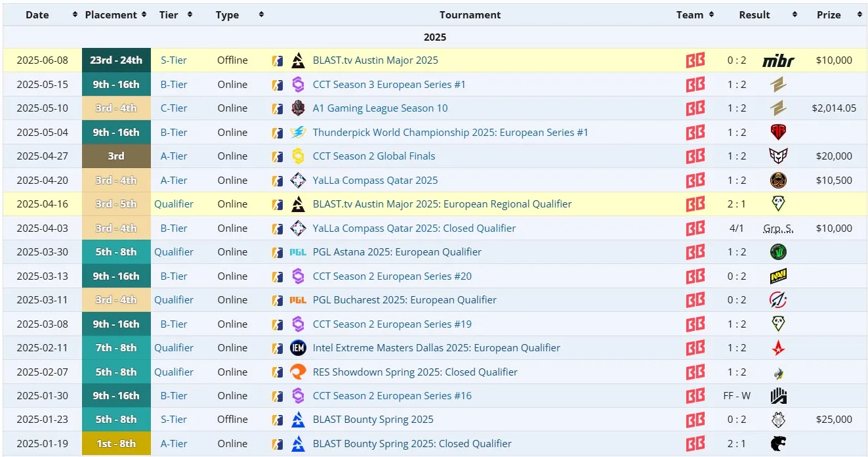Open YaLLa Compass Qatar 2025: Closed Qualifier link

[415, 229]
